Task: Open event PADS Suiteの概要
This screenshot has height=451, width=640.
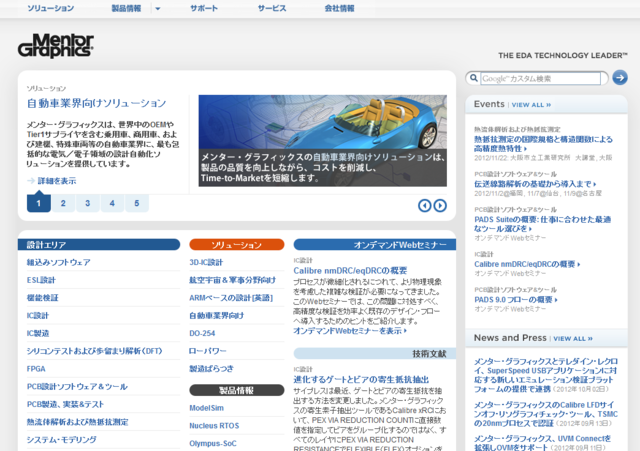Action: 542,224
